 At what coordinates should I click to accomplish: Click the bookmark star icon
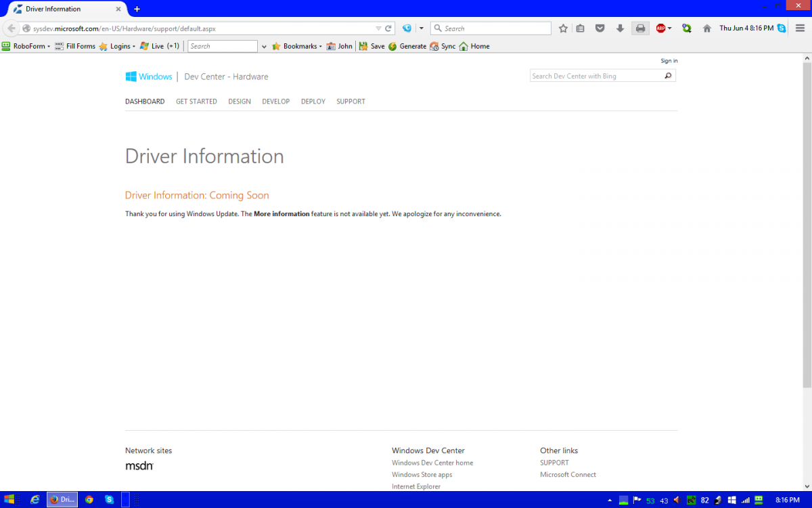point(563,28)
